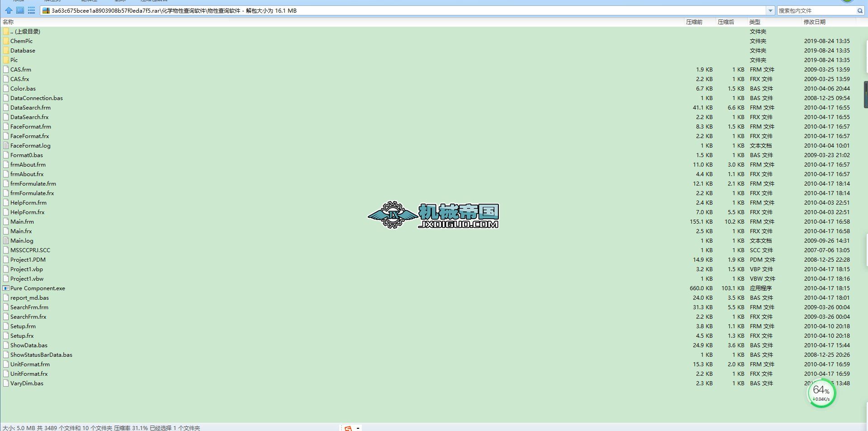
Task: Click the Main.frm file icon
Action: [6, 221]
